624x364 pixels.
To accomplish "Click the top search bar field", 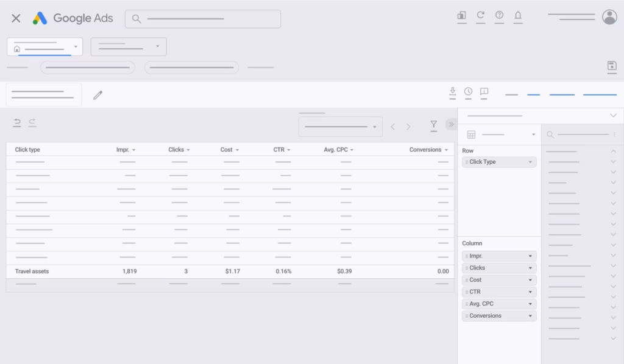I will pos(202,19).
